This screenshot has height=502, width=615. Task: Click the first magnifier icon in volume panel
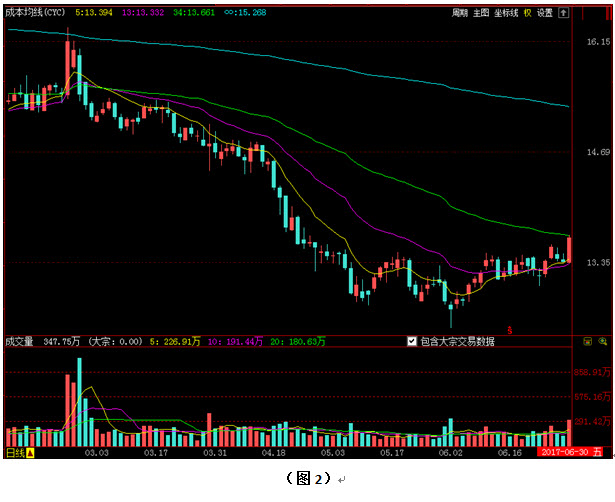pyautogui.click(x=587, y=341)
